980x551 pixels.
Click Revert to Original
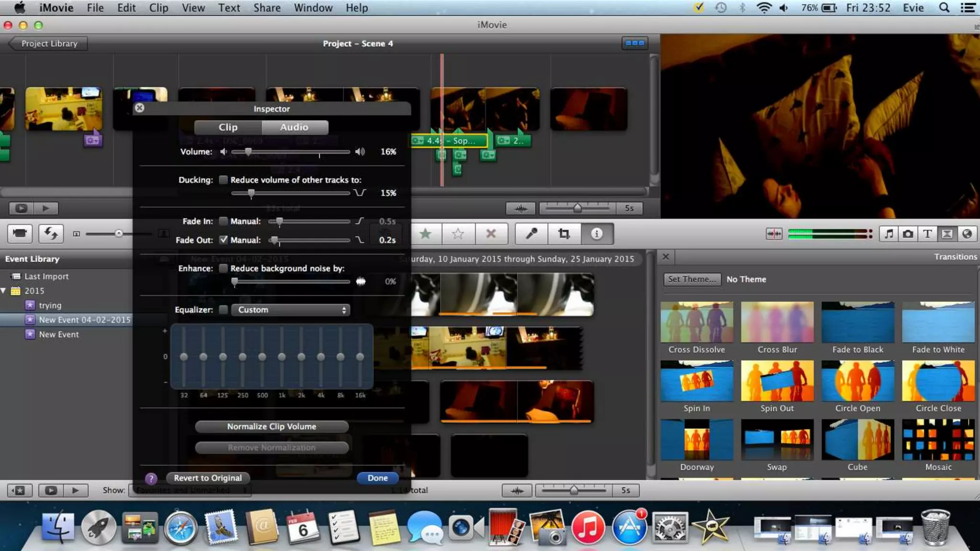click(208, 478)
